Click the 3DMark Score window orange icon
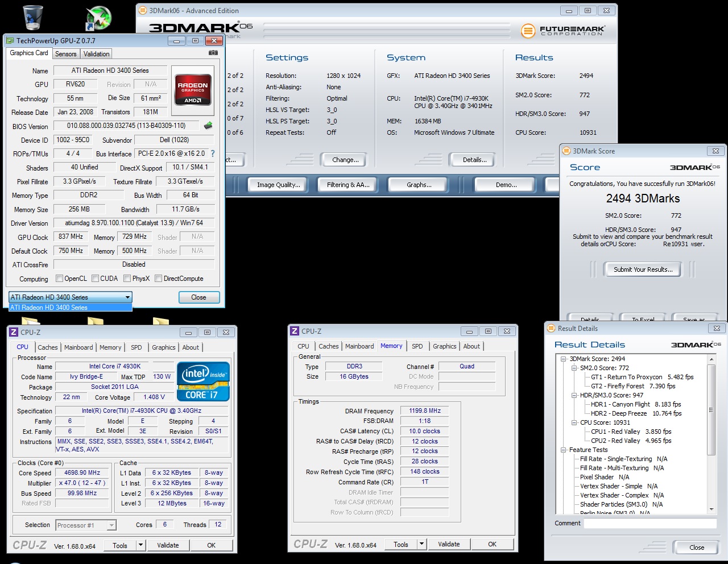The image size is (728, 564). point(566,151)
